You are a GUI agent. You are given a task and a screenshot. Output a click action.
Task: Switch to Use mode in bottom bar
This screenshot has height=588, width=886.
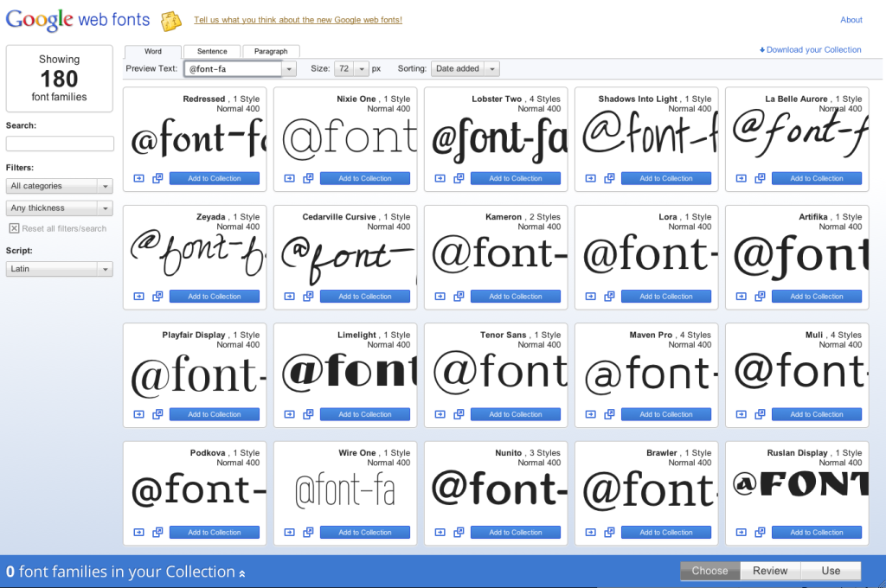(831, 571)
